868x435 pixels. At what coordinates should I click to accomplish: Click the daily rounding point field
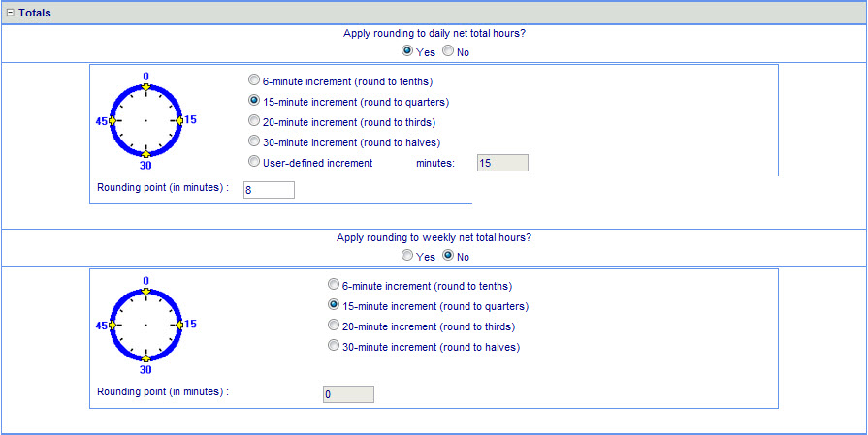[x=269, y=190]
